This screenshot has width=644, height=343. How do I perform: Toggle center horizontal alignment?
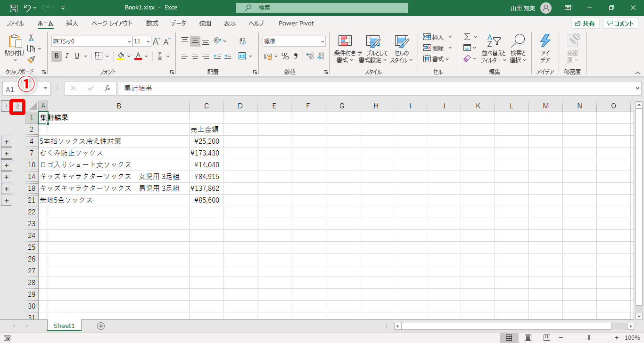pyautogui.click(x=195, y=56)
